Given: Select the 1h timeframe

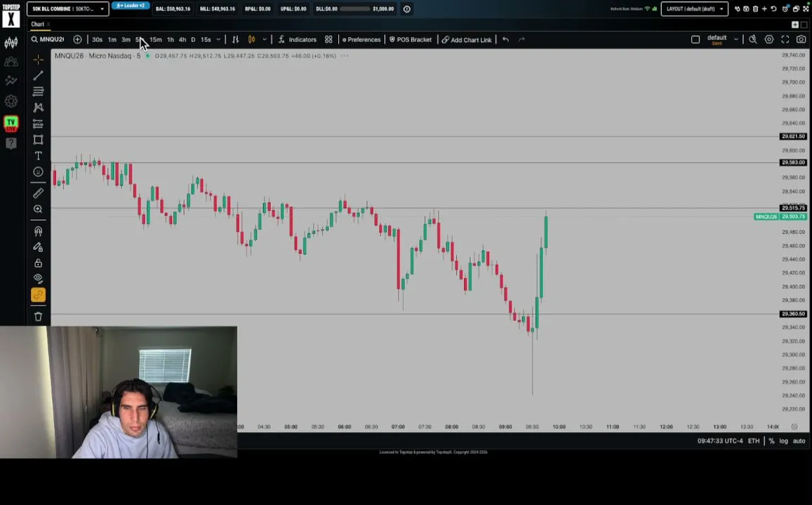Looking at the screenshot, I should tap(171, 40).
